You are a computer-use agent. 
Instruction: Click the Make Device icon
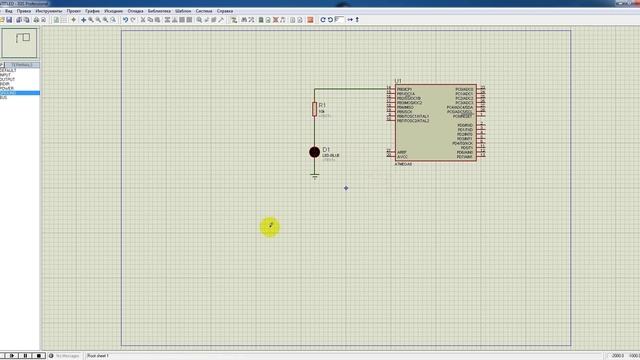coord(207,20)
